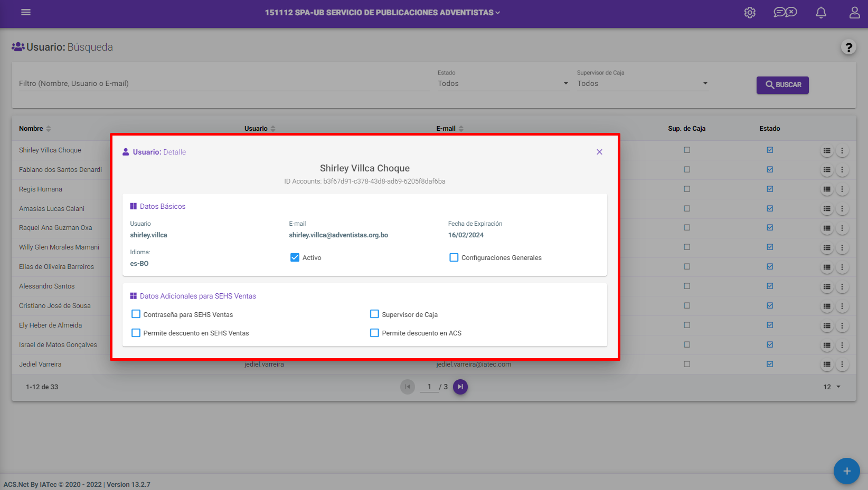The width and height of the screenshot is (868, 490).
Task: Toggle the Activo checkbox
Action: tap(295, 257)
